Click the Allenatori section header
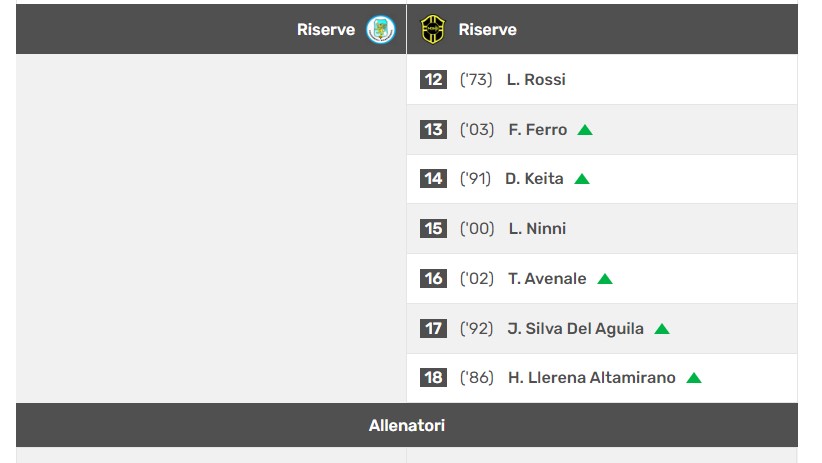The height and width of the screenshot is (463, 822). pyautogui.click(x=407, y=426)
